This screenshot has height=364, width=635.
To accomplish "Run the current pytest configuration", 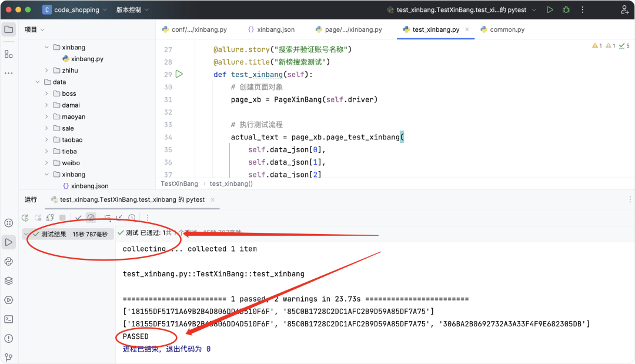I will (550, 10).
